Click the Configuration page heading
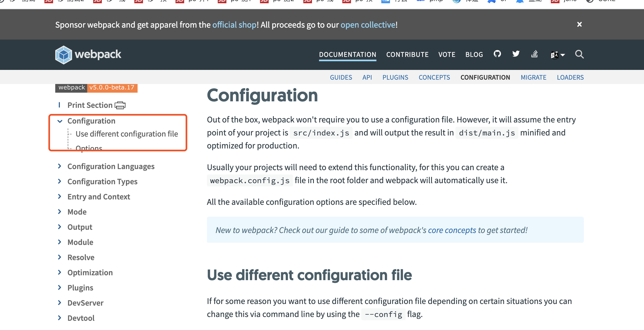The height and width of the screenshot is (330, 644). point(262,95)
